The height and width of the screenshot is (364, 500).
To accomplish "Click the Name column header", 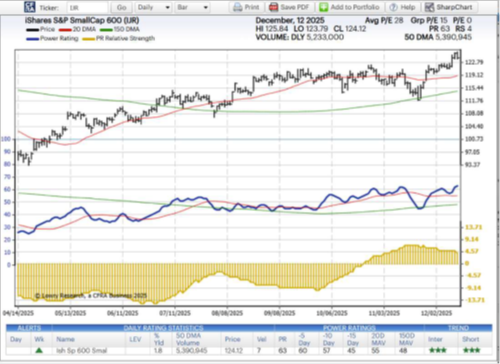I will coord(65,339).
